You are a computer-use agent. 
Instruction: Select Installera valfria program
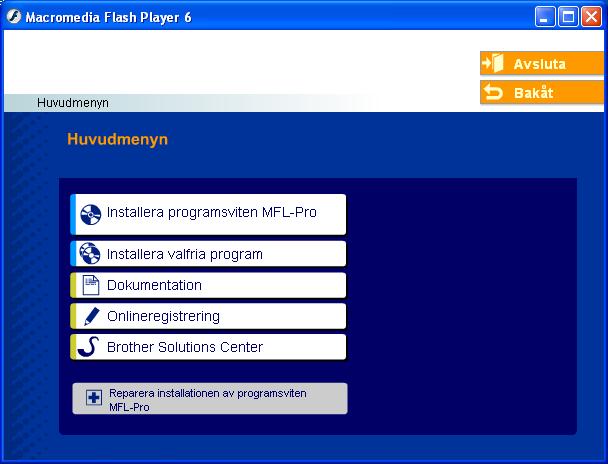pos(208,254)
